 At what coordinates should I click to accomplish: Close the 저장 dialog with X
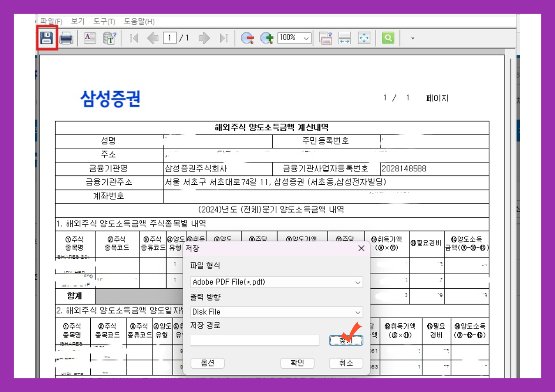pos(361,249)
